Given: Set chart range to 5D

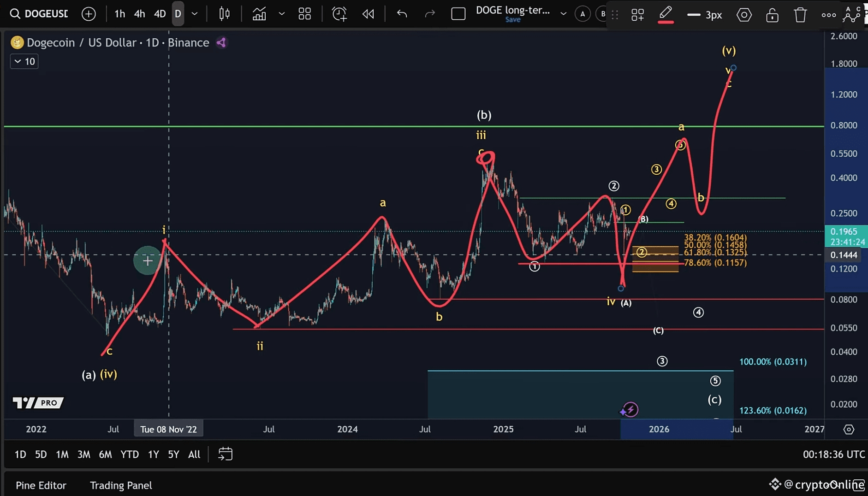Looking at the screenshot, I should 41,454.
